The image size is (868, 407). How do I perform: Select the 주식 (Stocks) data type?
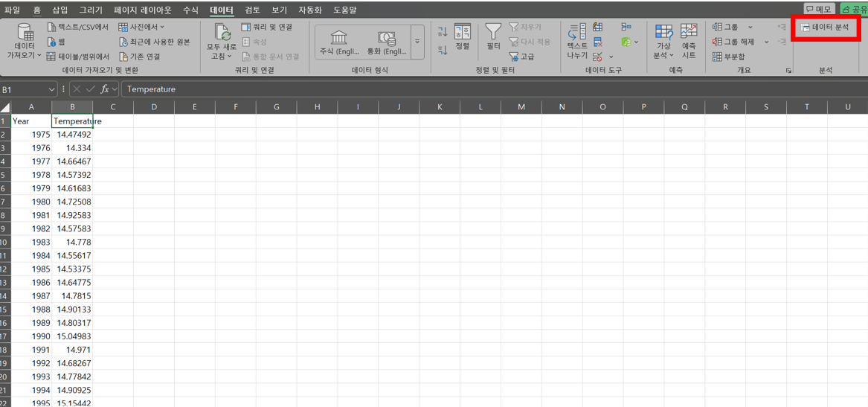pyautogui.click(x=339, y=42)
